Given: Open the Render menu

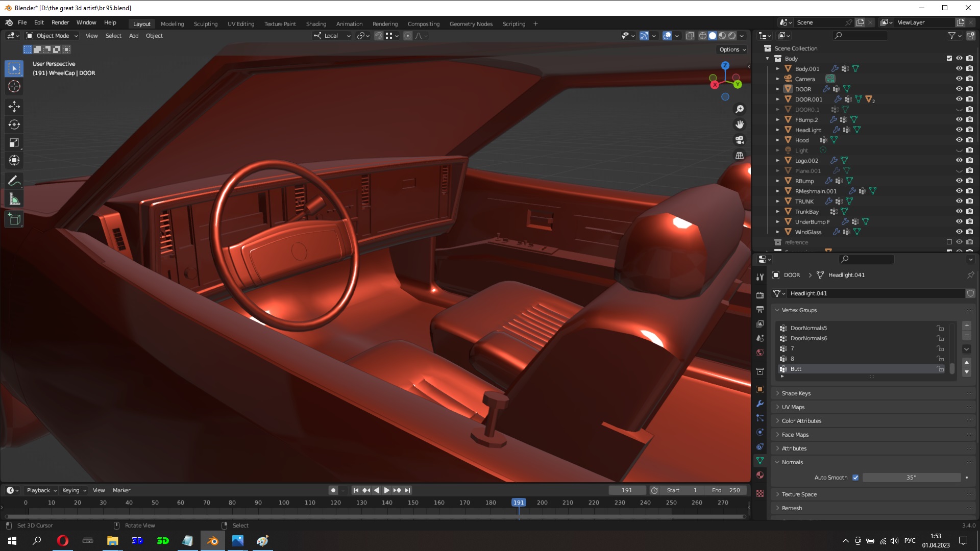Looking at the screenshot, I should click(x=60, y=22).
